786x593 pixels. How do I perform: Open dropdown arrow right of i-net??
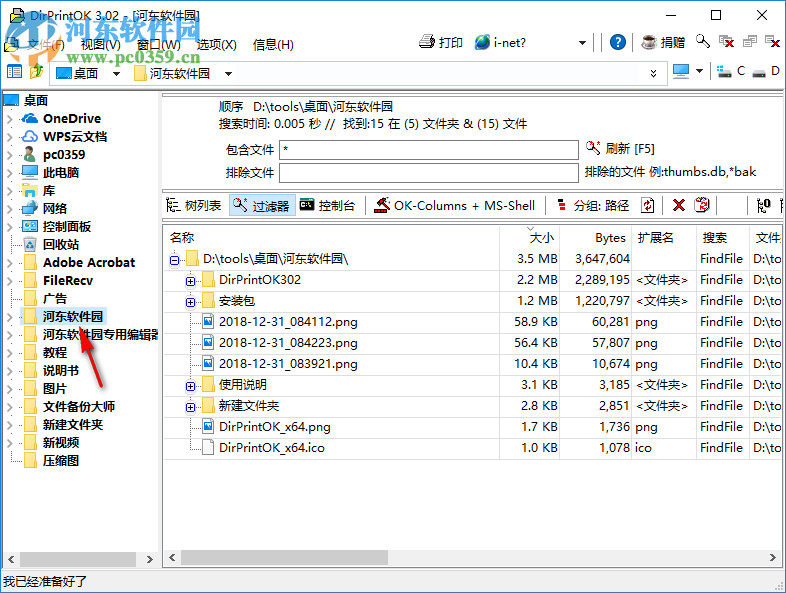point(582,43)
